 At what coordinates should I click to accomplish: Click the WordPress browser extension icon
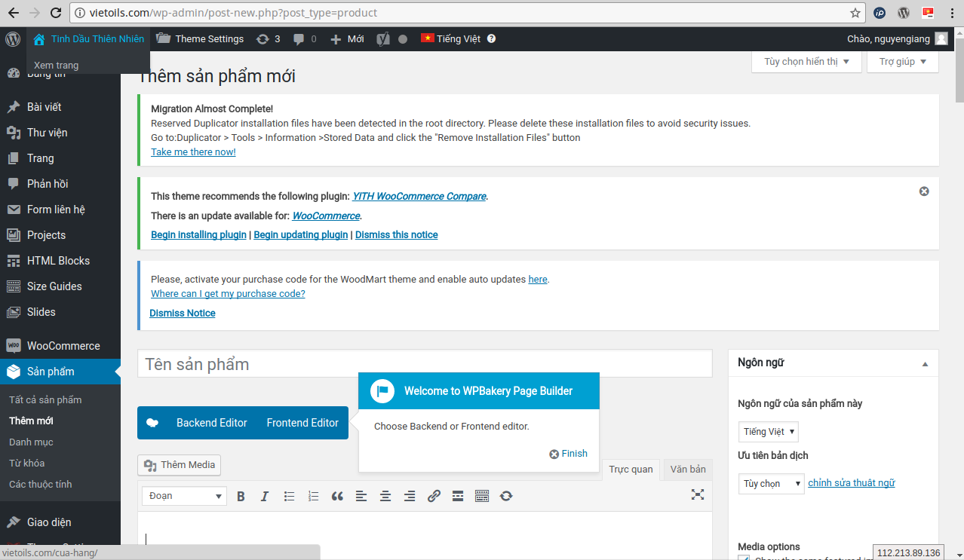904,13
